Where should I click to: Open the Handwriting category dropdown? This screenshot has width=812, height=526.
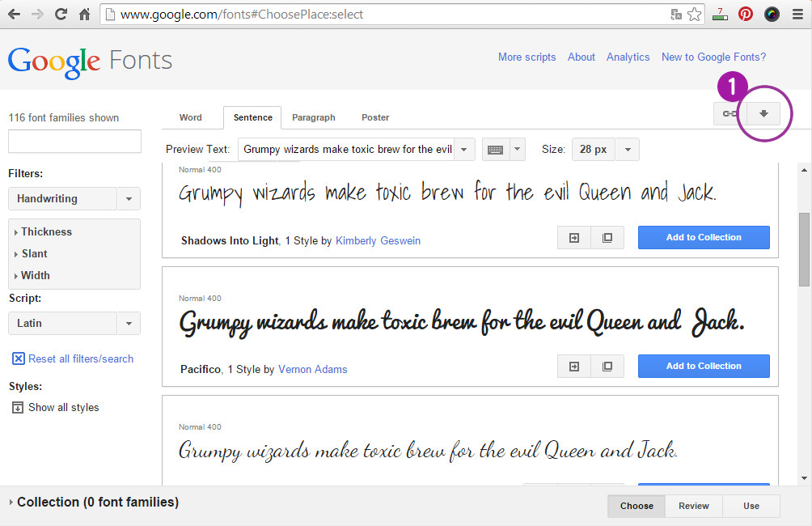tap(129, 199)
